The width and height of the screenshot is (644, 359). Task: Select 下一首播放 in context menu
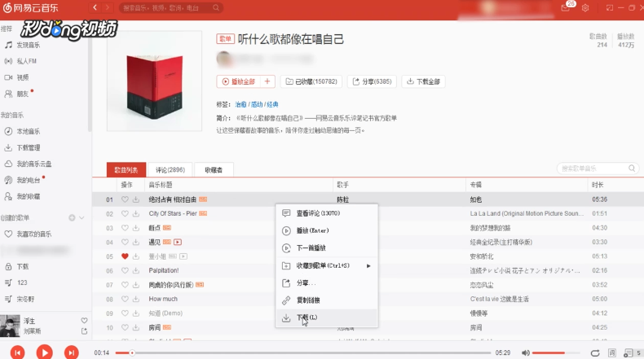(x=327, y=247)
